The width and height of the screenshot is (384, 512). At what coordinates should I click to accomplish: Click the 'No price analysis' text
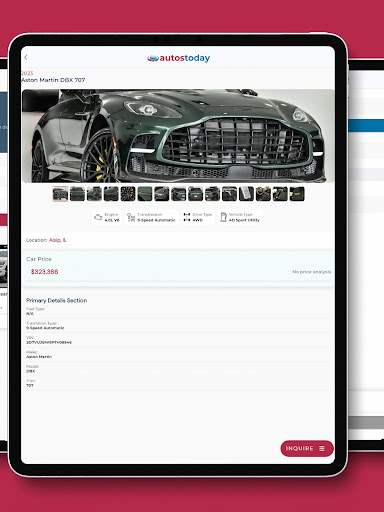[x=312, y=272]
